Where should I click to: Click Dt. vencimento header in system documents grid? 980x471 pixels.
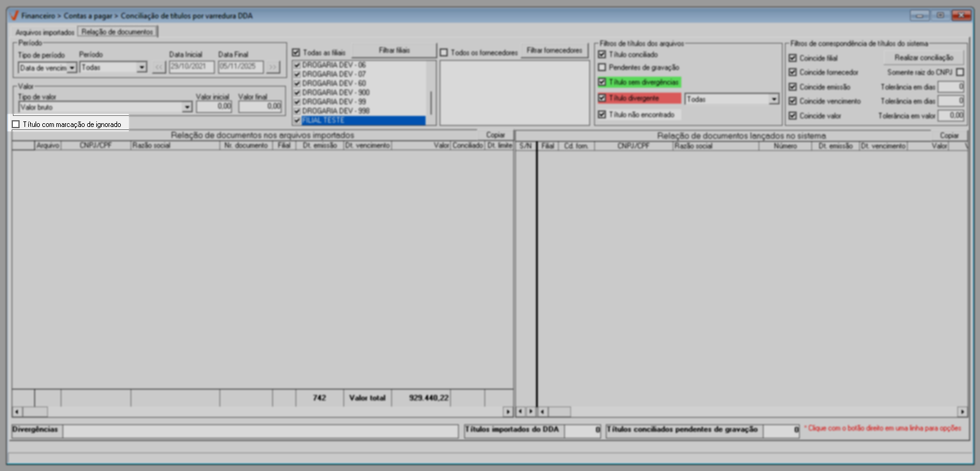tap(883, 146)
